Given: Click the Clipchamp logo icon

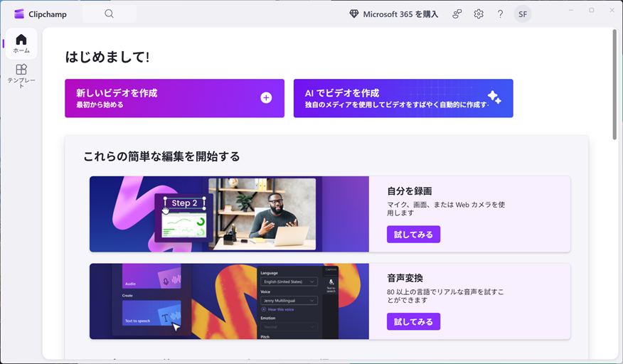Looking at the screenshot, I should tap(19, 14).
